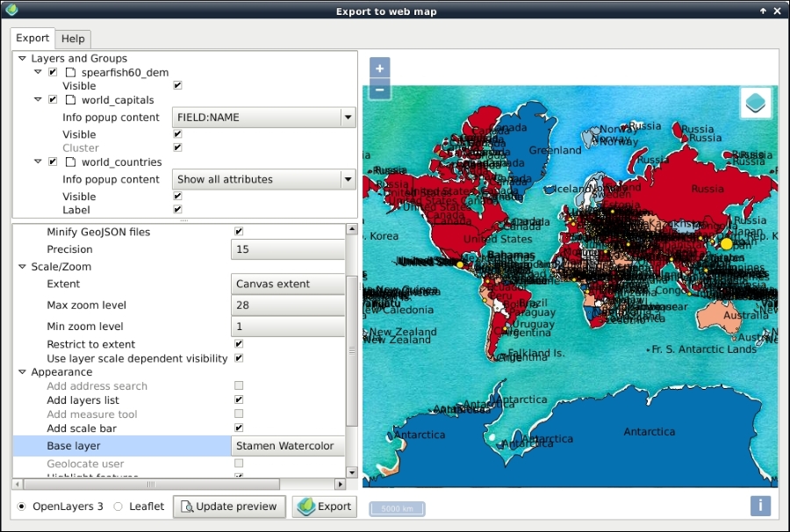Collapse the Appearance section

coord(21,371)
